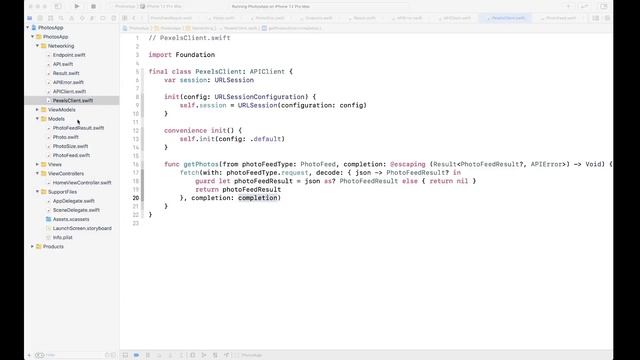Run the app with the Play button
This screenshot has width=640, height=360.
pyautogui.click(x=77, y=6)
